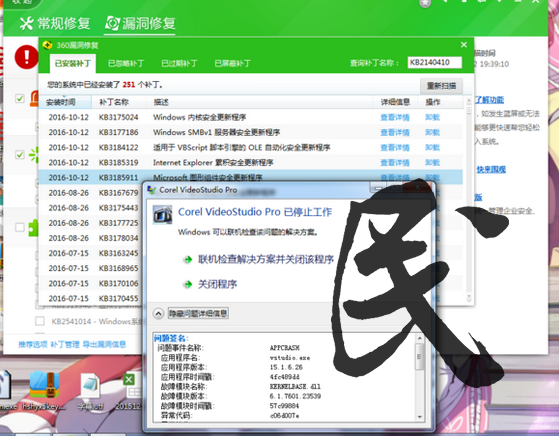View details for patch KB3177186
The image size is (559, 438).
(x=395, y=132)
